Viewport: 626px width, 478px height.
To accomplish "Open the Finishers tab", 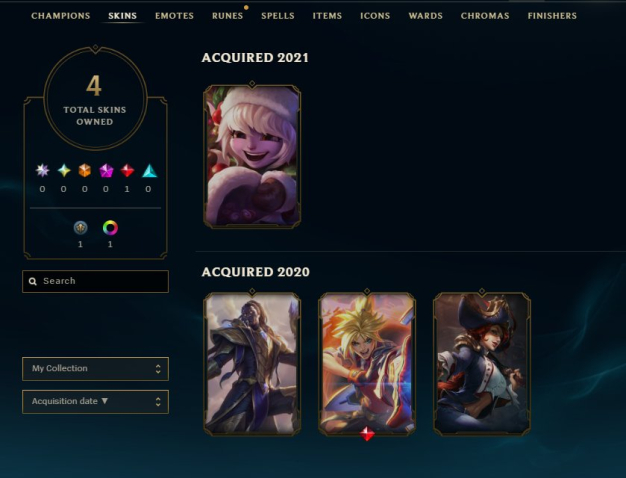I will tap(552, 16).
